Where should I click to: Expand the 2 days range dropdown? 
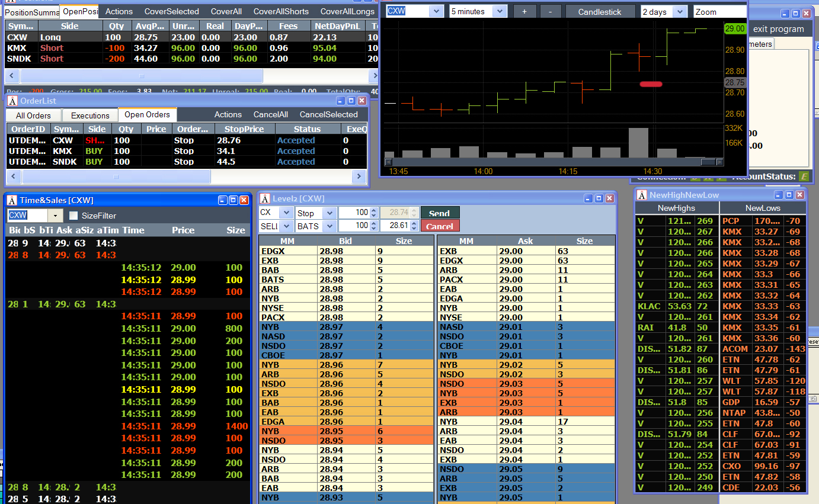(680, 11)
